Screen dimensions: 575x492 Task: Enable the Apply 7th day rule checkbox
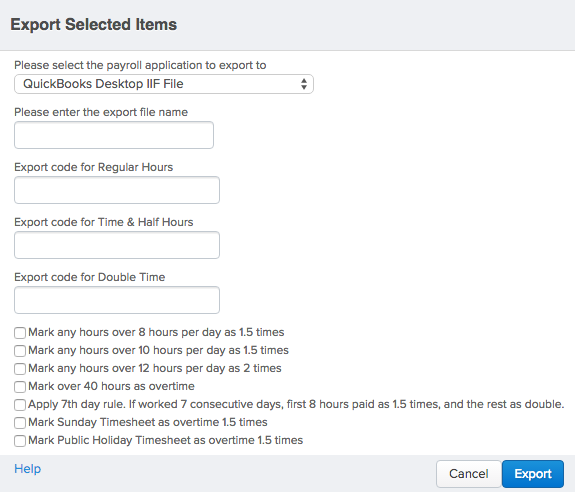tap(20, 405)
